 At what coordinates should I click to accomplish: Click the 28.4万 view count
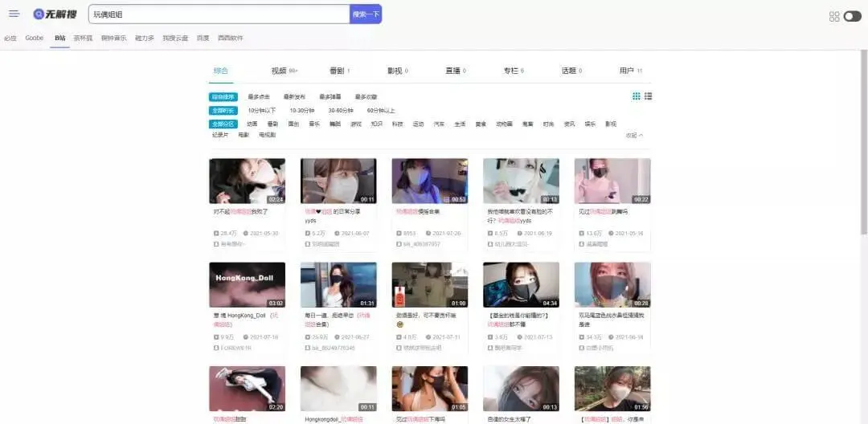[x=228, y=234]
